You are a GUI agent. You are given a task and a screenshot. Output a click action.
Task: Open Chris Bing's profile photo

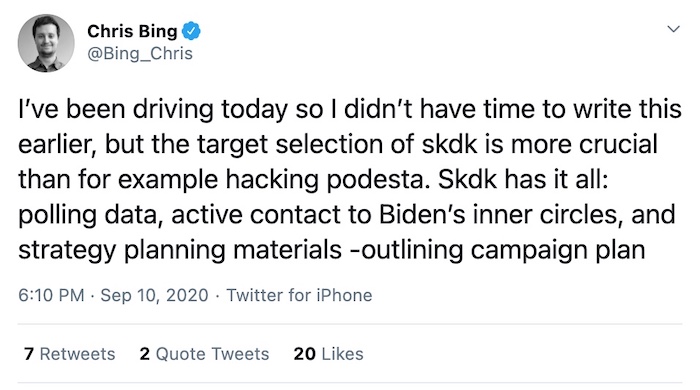[46, 43]
